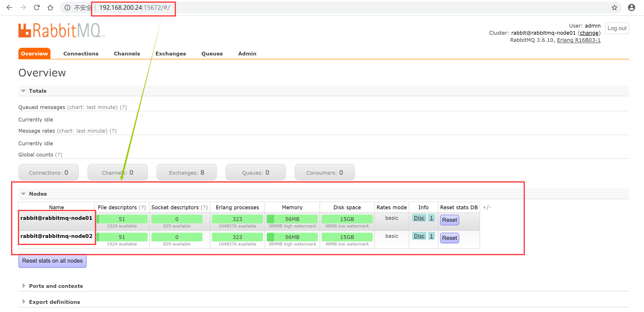Click the browser forward arrow
The height and width of the screenshot is (312, 644).
click(x=23, y=7)
